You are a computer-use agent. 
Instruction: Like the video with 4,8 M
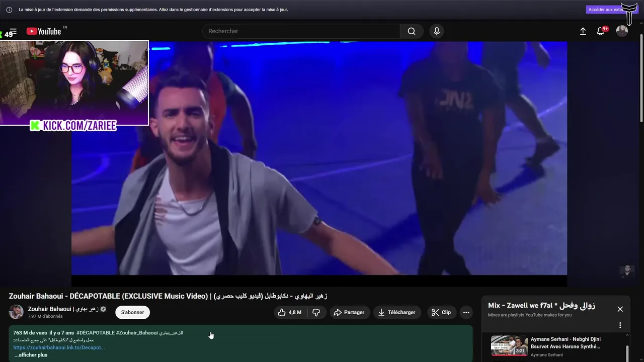290,312
